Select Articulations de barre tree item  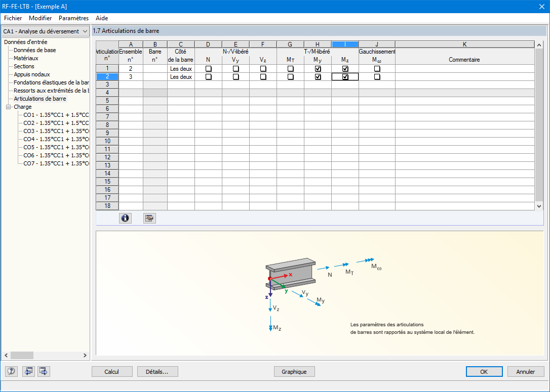40,99
